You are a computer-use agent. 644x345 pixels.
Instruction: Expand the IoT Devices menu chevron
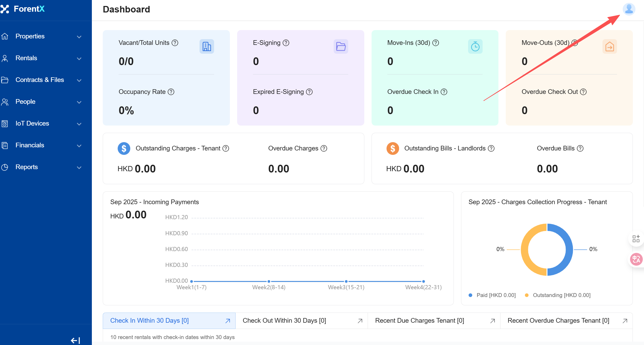tap(79, 124)
